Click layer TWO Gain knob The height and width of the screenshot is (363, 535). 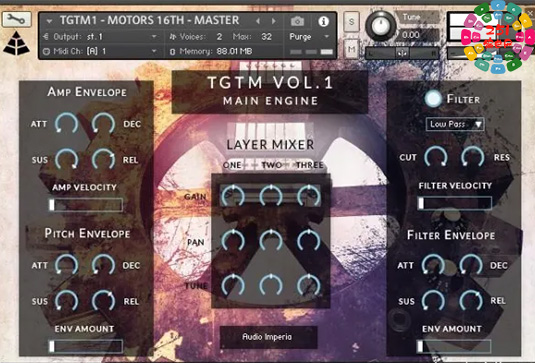(271, 196)
